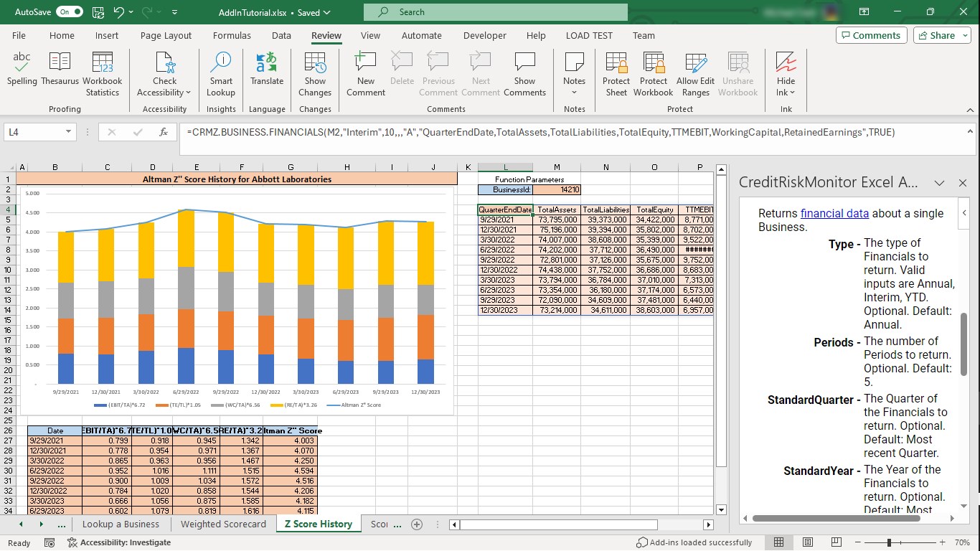Click the chart title for Abbott Laboratories

(x=237, y=179)
